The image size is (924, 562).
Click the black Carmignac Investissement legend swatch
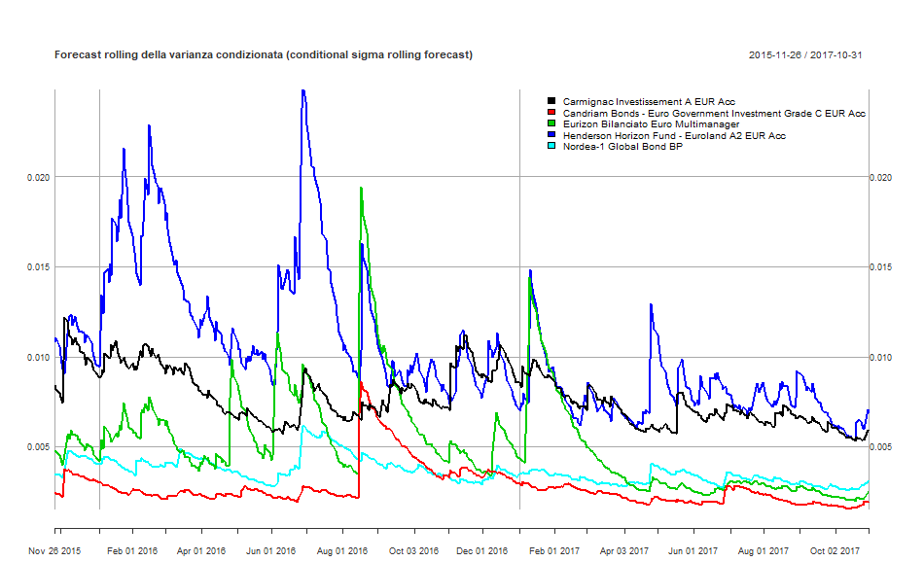551,101
